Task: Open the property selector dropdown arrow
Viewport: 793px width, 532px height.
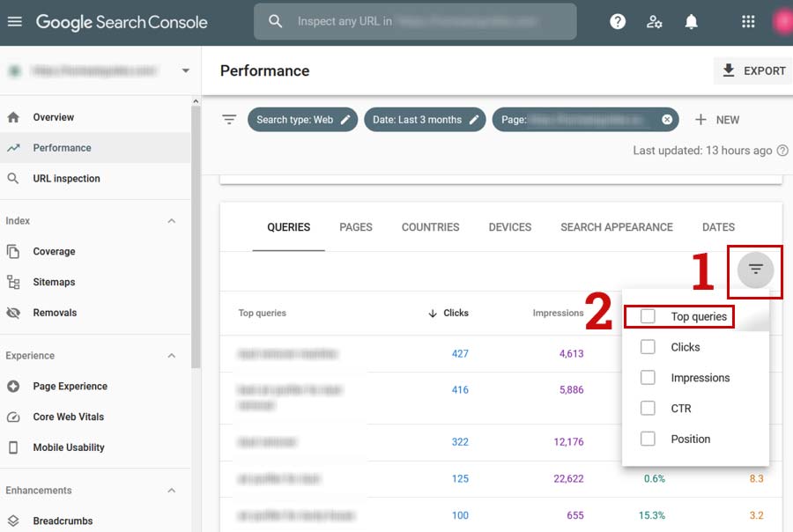Action: 186,70
